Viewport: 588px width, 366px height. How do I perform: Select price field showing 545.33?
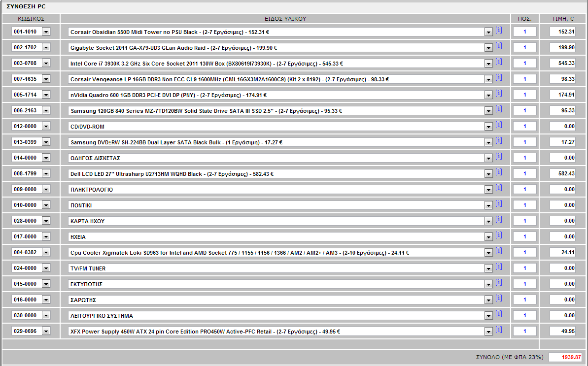point(562,64)
